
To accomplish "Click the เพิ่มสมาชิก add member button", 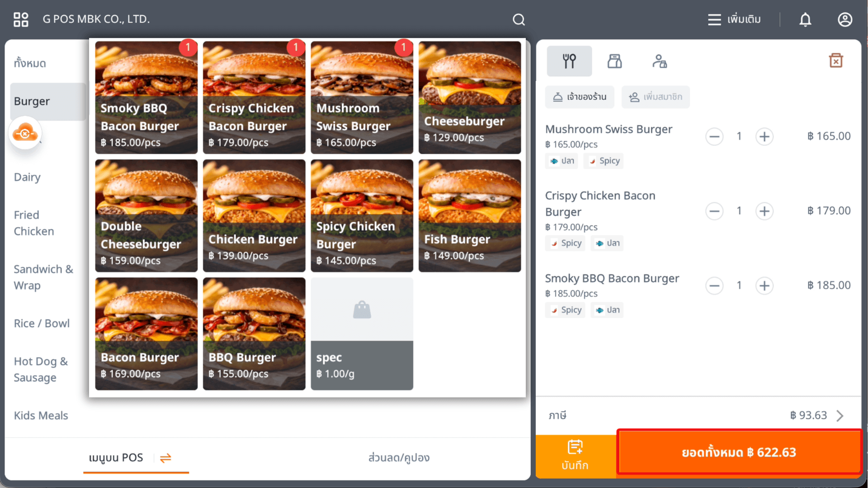I will coord(656,97).
